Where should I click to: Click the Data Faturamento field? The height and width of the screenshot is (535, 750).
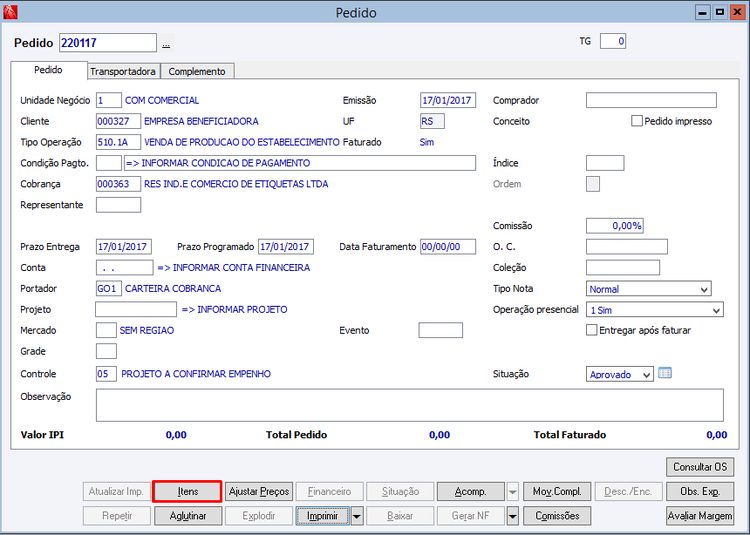tap(448, 247)
